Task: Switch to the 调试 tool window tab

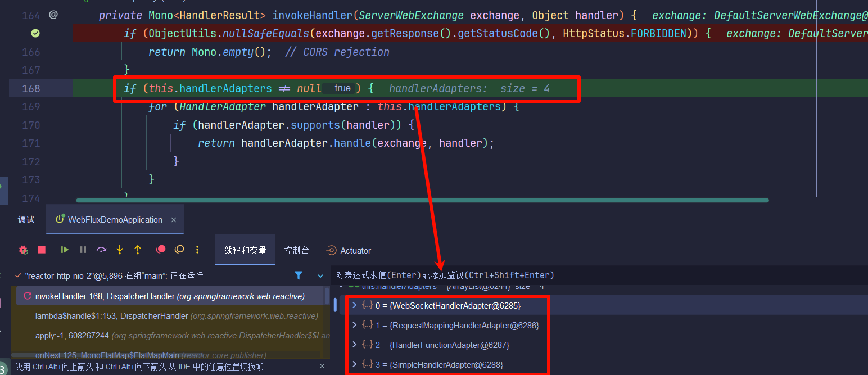Action: [x=26, y=220]
